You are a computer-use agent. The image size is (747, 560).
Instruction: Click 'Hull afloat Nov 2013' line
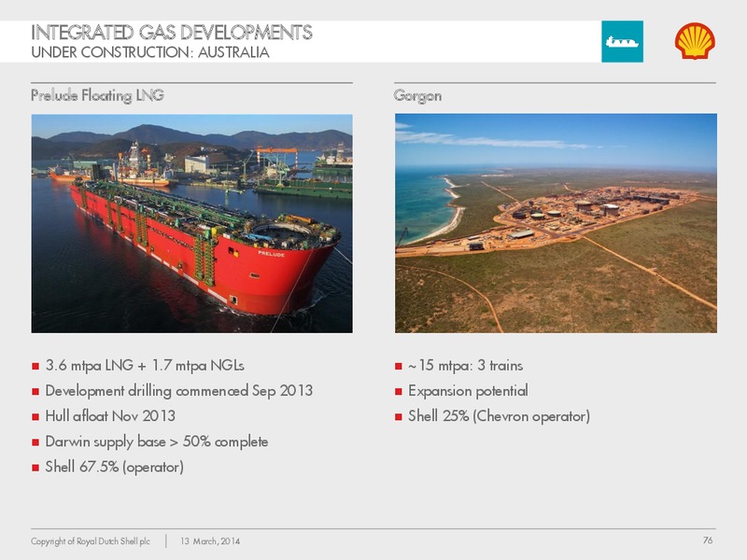coord(110,415)
